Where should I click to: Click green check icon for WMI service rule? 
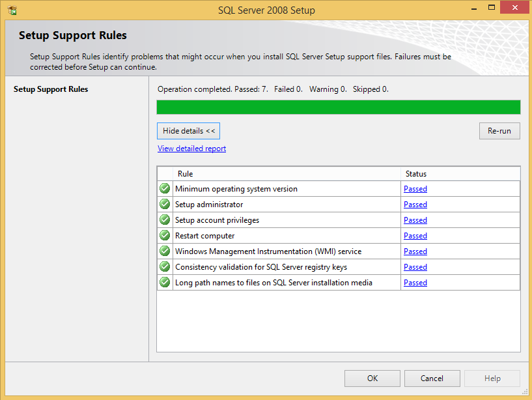click(165, 251)
